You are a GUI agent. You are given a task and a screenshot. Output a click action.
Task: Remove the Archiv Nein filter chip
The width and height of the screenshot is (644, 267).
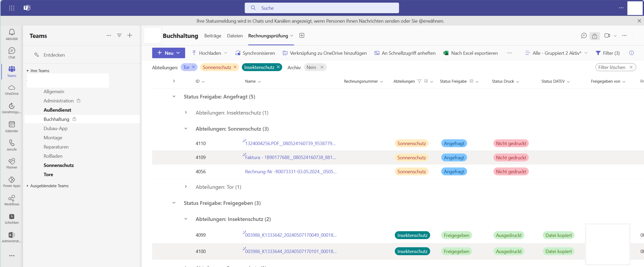pyautogui.click(x=322, y=67)
